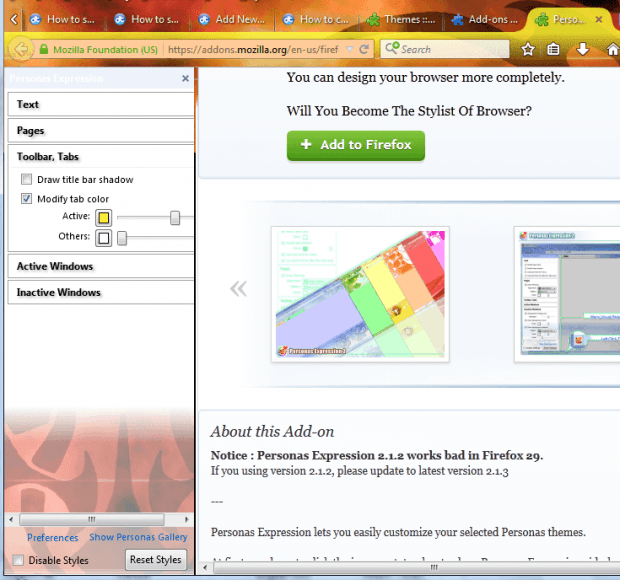
Task: Click the 'Mozilla Foundation (US)' identity label
Action: [x=106, y=49]
